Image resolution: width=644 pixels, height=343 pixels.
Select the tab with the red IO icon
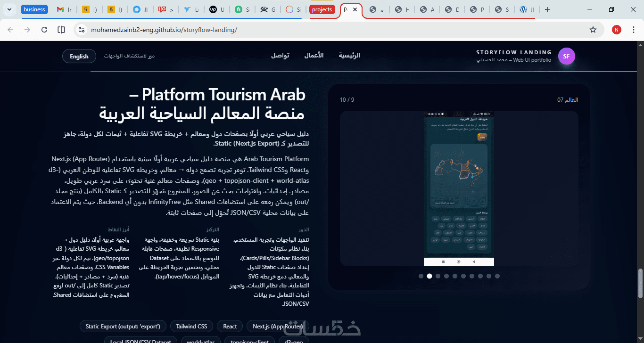165,9
